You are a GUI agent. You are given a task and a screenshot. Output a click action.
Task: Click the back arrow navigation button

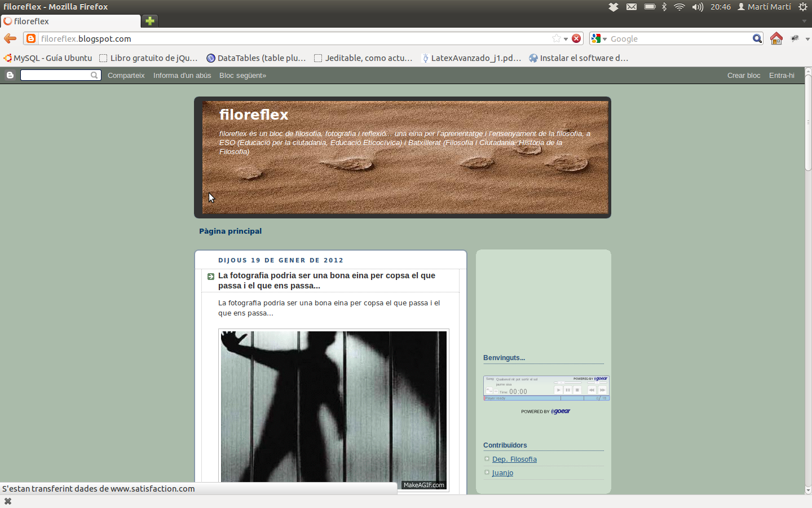point(10,38)
